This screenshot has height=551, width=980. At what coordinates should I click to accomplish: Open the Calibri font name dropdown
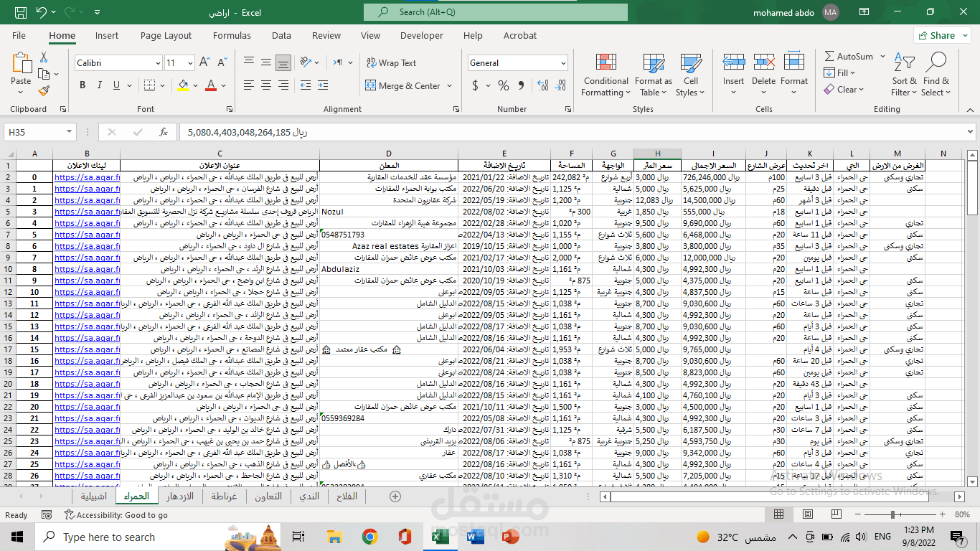[x=157, y=63]
